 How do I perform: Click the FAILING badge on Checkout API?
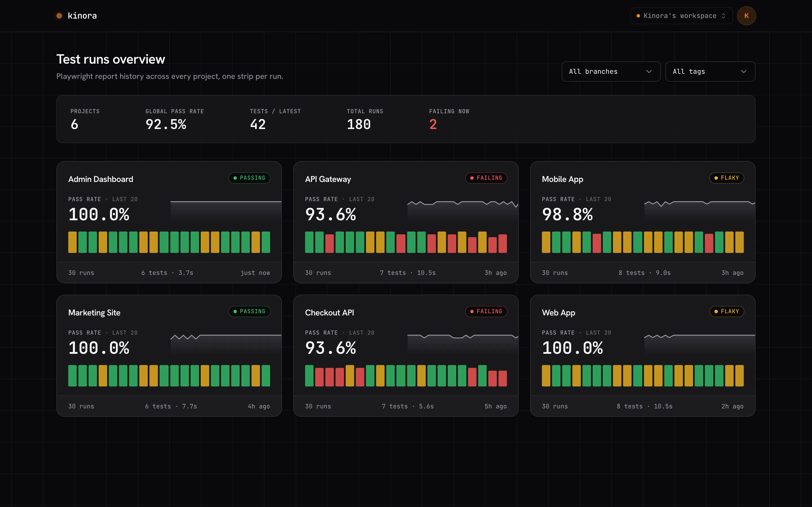tap(486, 312)
